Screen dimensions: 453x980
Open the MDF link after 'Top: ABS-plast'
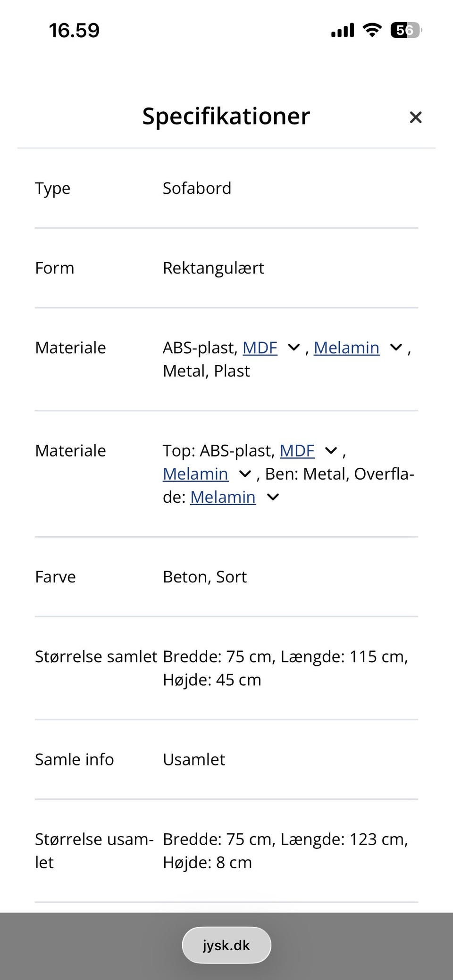point(297,451)
